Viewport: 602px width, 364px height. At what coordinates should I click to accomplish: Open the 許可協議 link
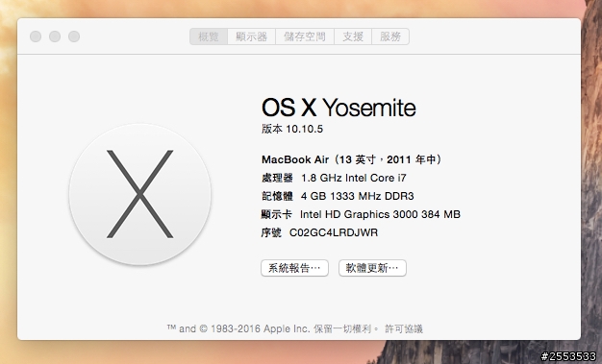404,328
